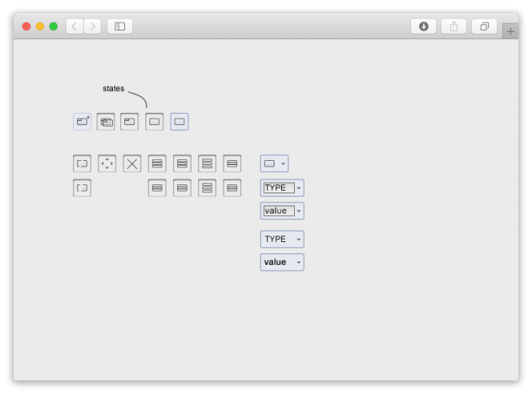This screenshot has height=394, width=532.
Task: Click the new tab icon with plus sign
Action: click(x=82, y=122)
